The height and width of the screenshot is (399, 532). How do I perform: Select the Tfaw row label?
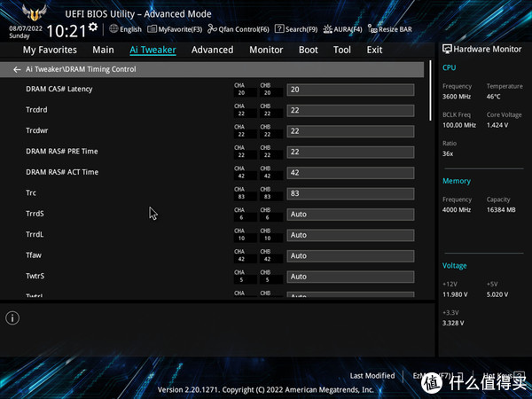[34, 255]
